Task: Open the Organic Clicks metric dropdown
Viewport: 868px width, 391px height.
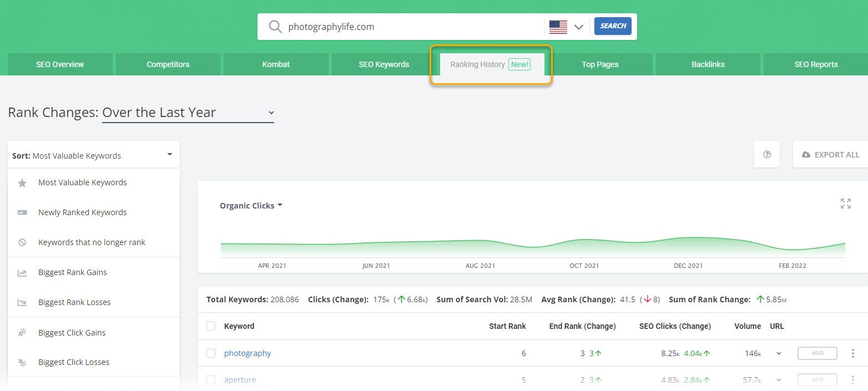Action: click(251, 205)
